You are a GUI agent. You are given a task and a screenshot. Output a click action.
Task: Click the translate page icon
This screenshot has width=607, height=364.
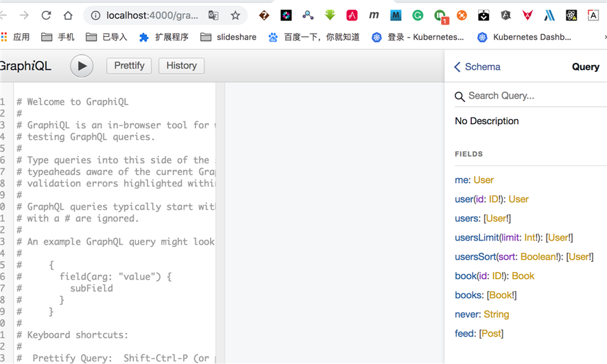click(213, 16)
